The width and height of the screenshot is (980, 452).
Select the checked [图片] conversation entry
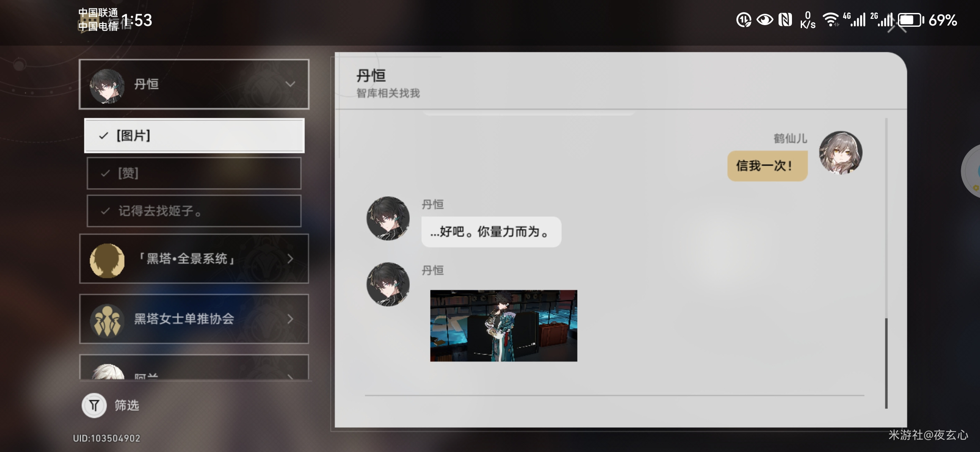(x=194, y=136)
